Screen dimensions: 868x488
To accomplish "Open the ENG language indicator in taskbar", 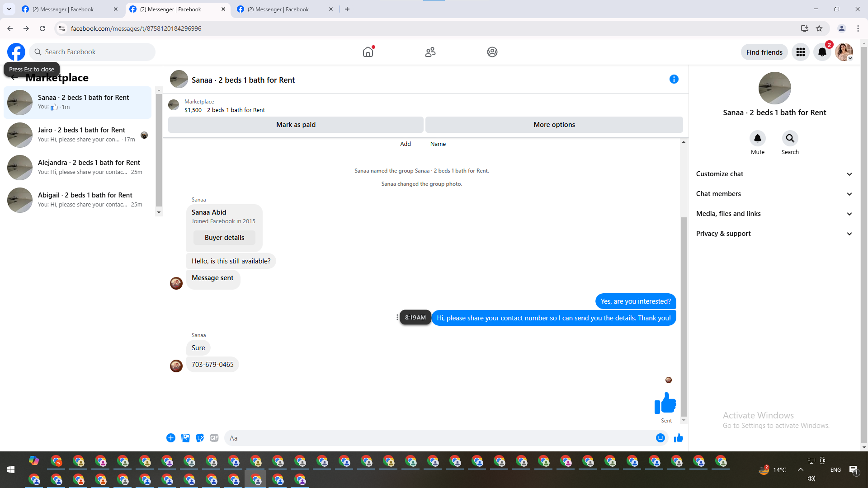I will click(x=835, y=470).
